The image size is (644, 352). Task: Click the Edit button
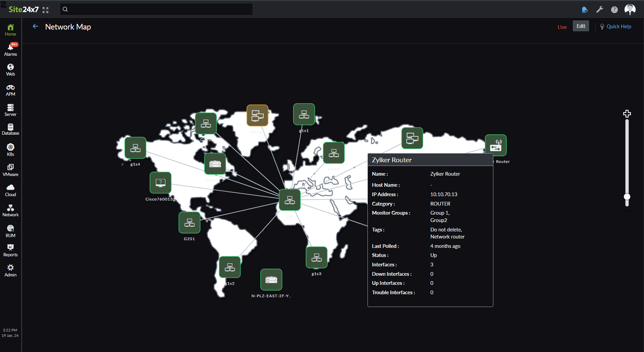point(581,26)
